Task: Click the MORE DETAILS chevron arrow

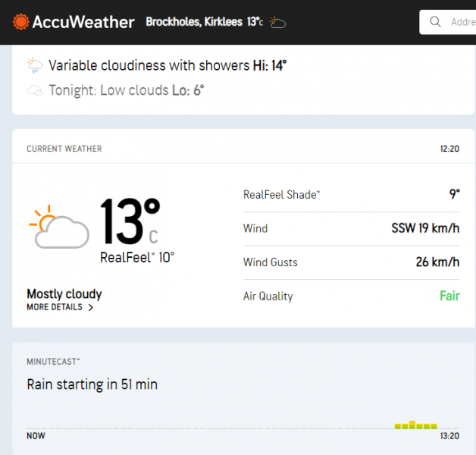Action: (91, 308)
